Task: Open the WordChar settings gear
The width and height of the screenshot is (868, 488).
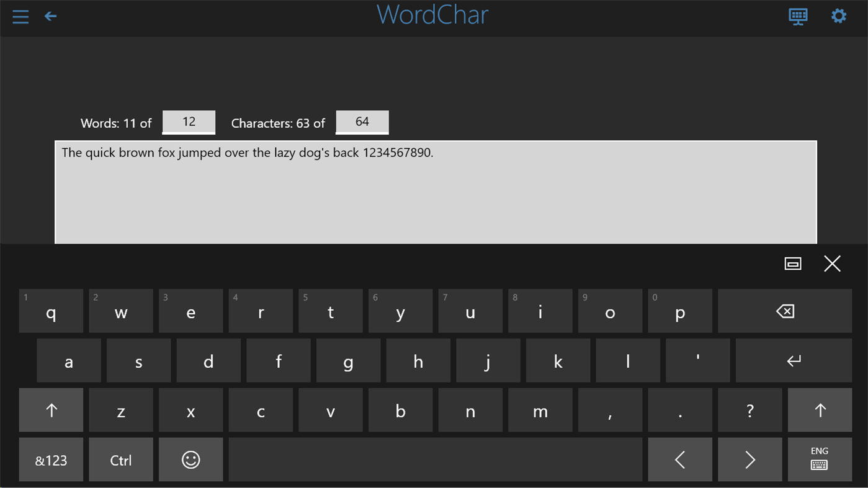Action: pyautogui.click(x=839, y=16)
